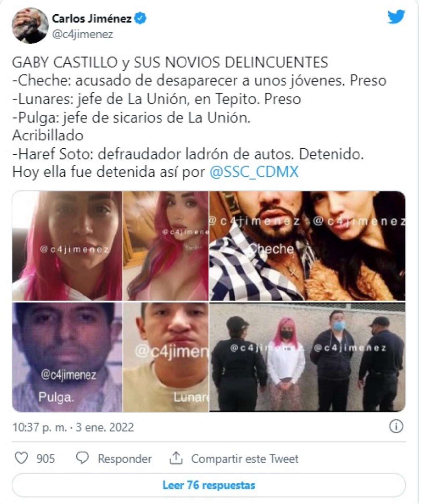Click the Twitter bird logo
This screenshot has height=504, width=421.
[396, 17]
